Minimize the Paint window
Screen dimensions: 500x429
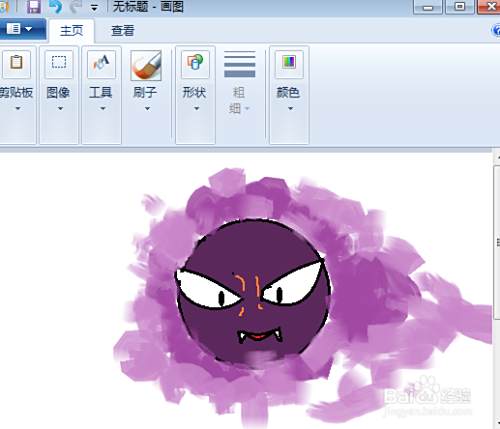click(x=428, y=7)
